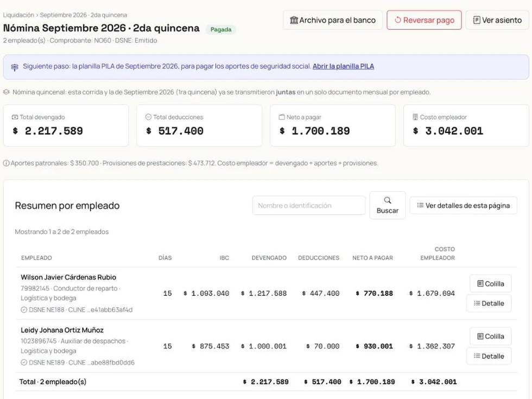The image size is (532, 399).
Task: Click the Total deducciones minus icon
Action: click(x=148, y=117)
